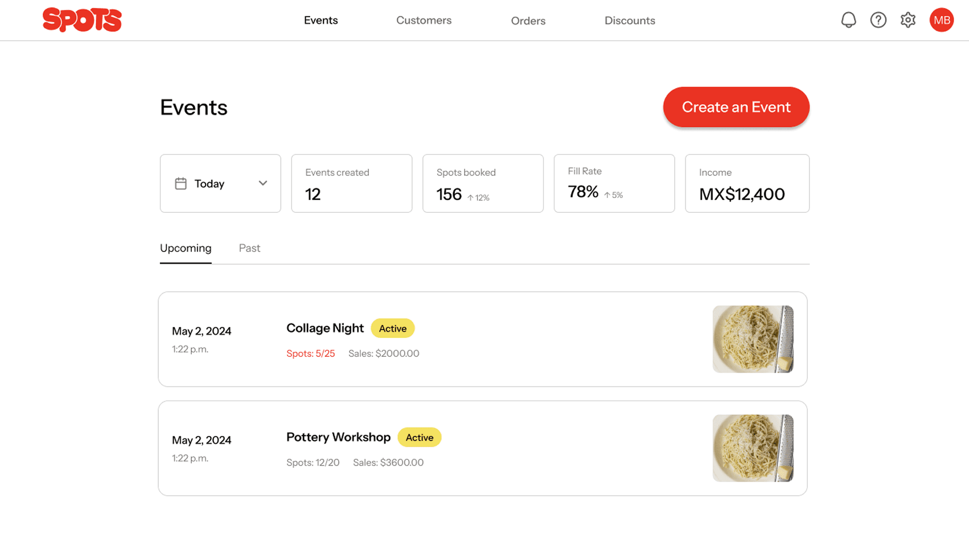Click the Fill Rate increase arrow icon
This screenshot has width=969, height=560.
(x=608, y=195)
